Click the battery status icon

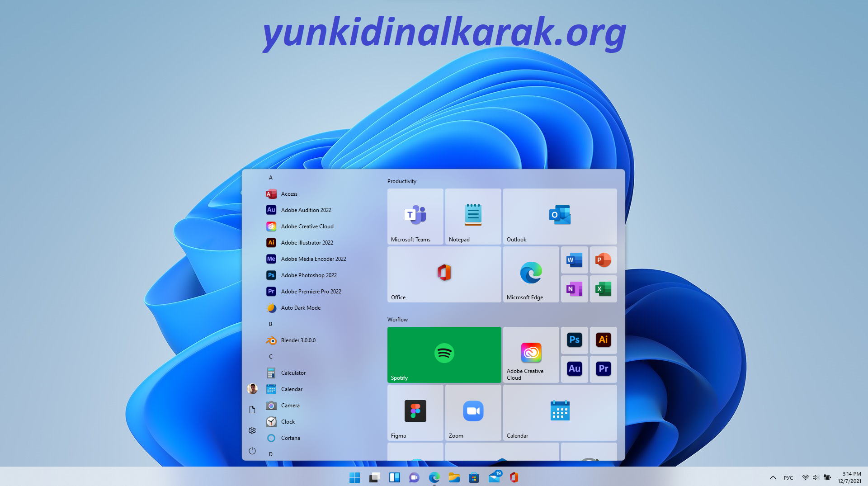(x=827, y=477)
